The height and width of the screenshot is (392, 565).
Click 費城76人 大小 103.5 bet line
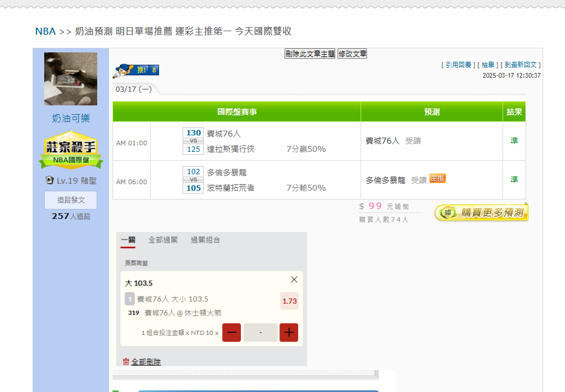pyautogui.click(x=173, y=299)
